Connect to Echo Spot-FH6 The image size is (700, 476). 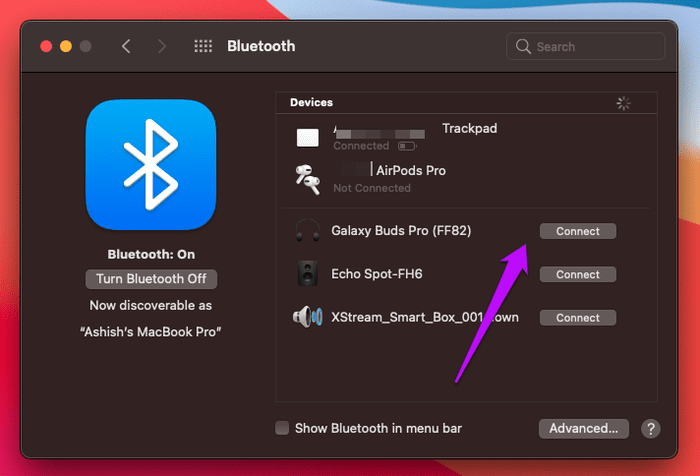(x=578, y=275)
